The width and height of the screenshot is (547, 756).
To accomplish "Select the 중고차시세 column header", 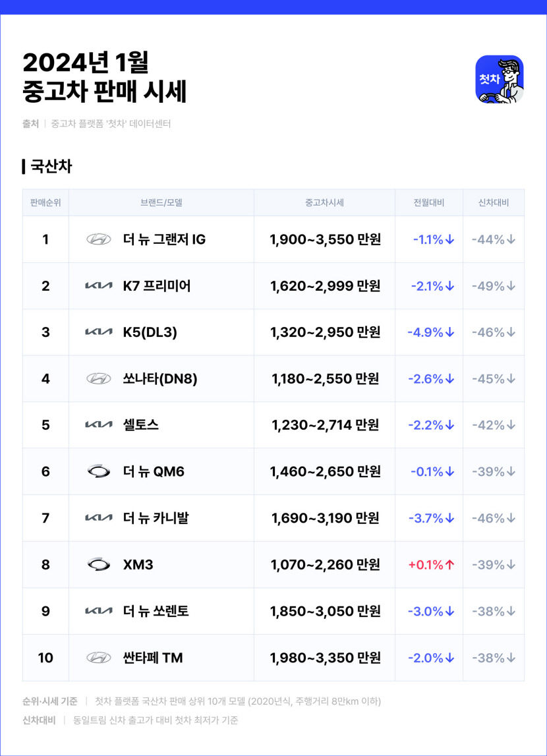I will coord(324,203).
